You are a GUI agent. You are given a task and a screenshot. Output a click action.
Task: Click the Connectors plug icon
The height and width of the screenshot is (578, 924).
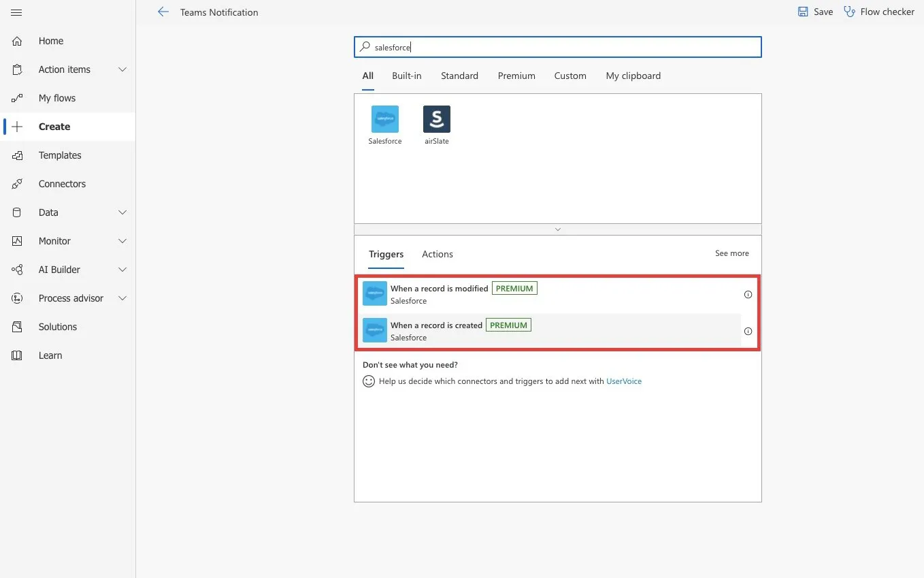pos(17,184)
